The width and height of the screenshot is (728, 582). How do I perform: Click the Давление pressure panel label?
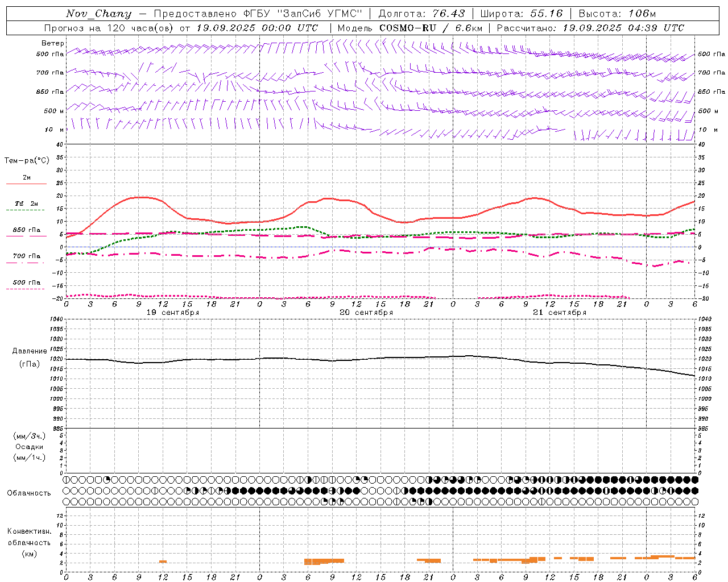pyautogui.click(x=30, y=351)
